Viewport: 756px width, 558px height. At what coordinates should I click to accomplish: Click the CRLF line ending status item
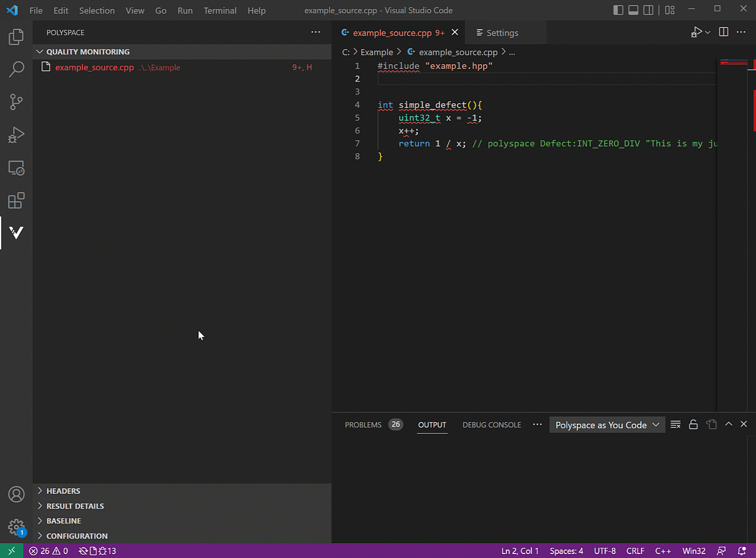(x=635, y=551)
